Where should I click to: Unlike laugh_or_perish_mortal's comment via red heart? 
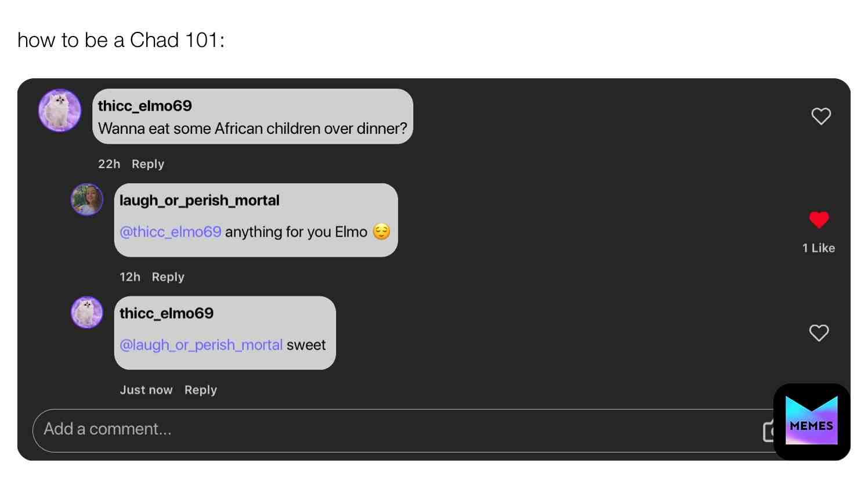point(819,220)
